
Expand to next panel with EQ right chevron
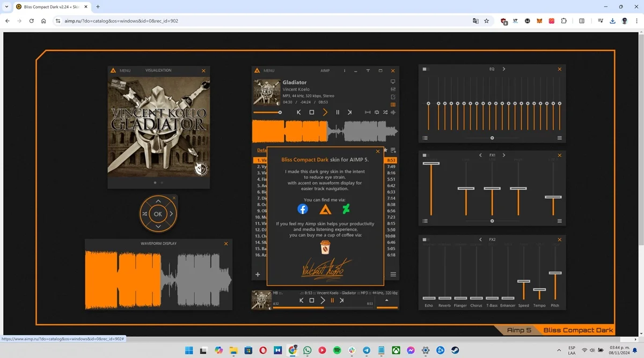504,69
